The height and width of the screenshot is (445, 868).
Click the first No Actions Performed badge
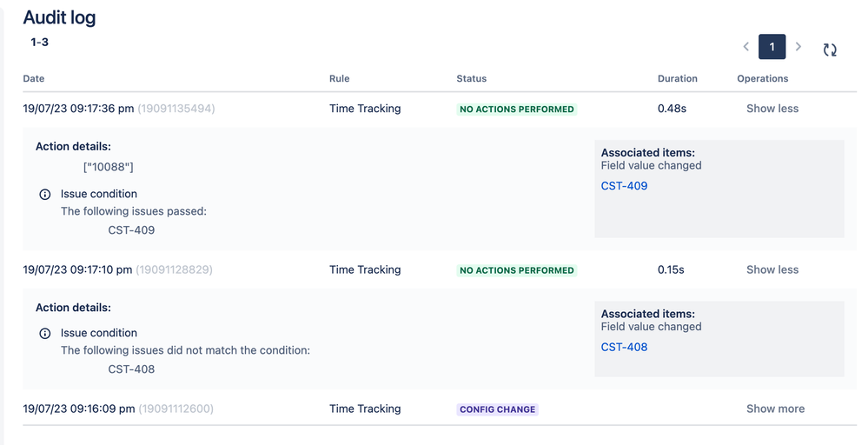tap(517, 110)
